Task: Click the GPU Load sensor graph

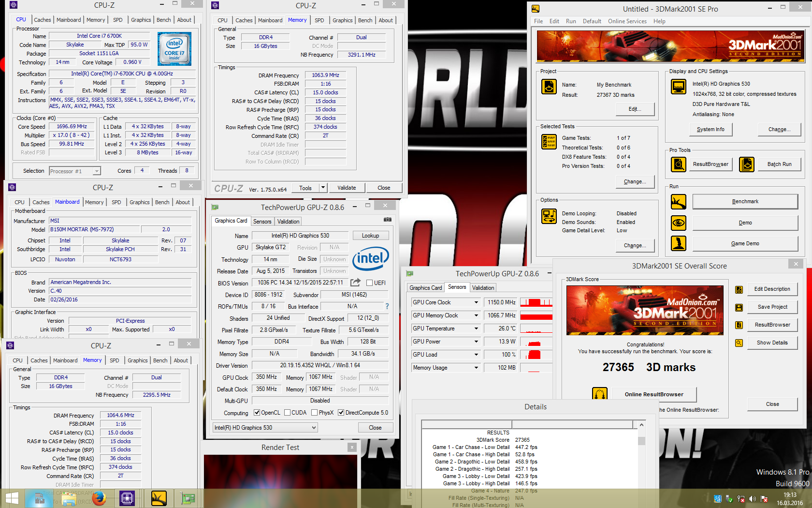Action: coord(536,355)
